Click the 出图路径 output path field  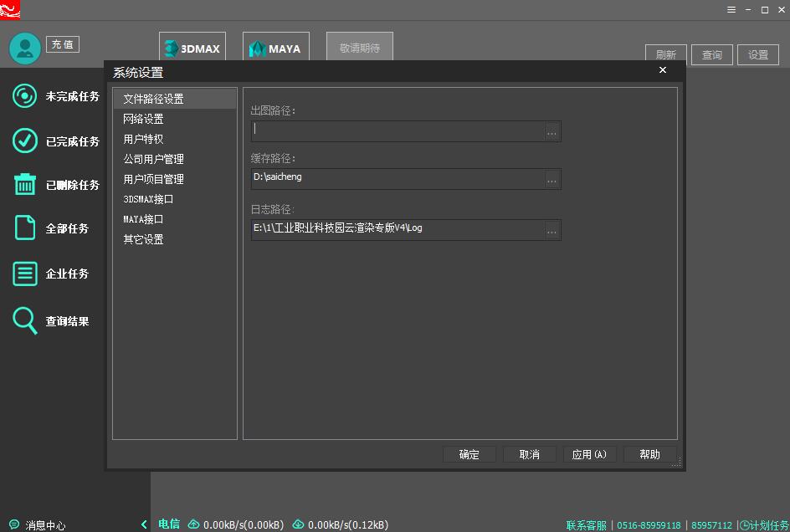[398, 130]
